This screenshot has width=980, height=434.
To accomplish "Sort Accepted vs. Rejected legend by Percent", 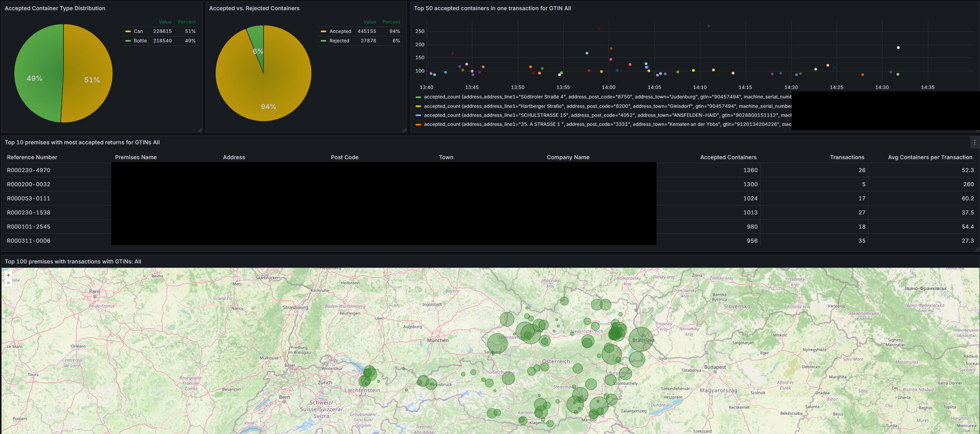I will 391,22.
